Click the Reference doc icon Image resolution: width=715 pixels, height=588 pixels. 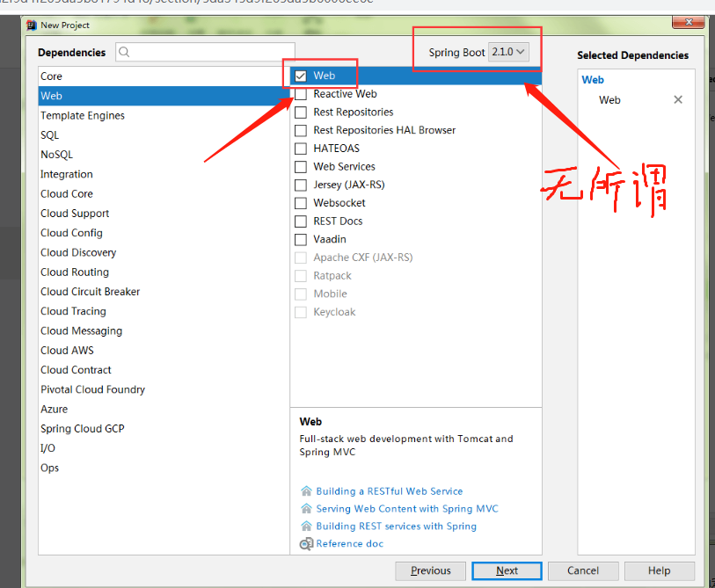pos(306,543)
